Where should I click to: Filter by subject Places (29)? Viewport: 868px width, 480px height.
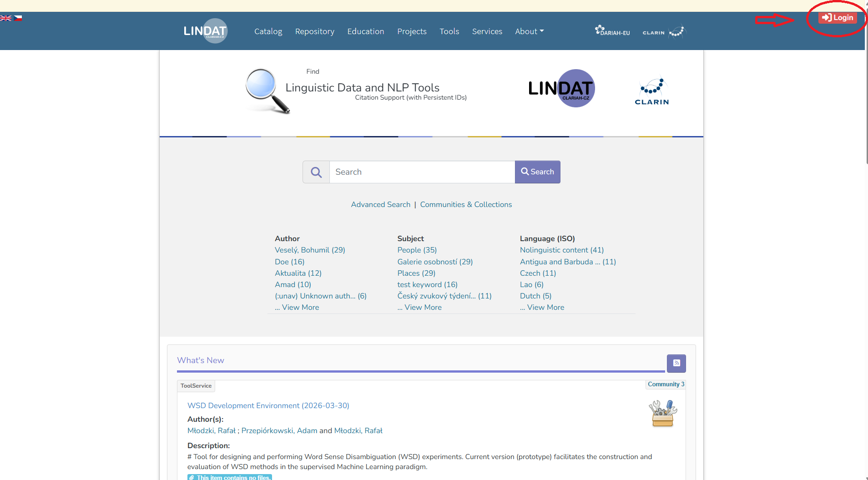(416, 273)
